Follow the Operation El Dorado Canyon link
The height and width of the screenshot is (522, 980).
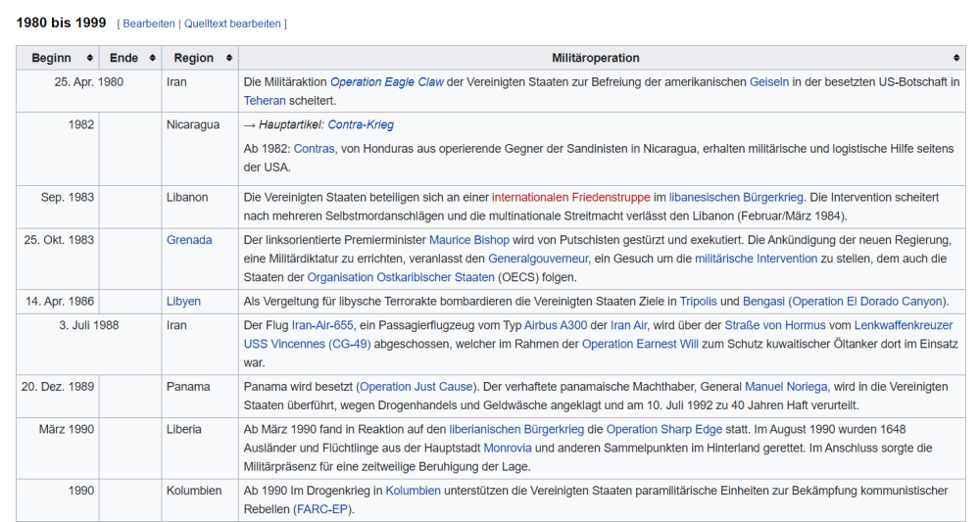point(868,302)
